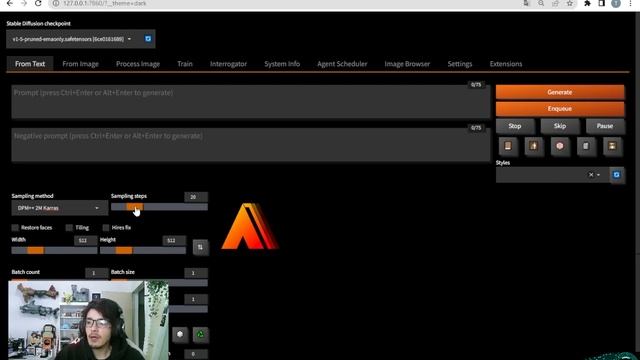Click the Height value field
640x360 pixels.
(x=174, y=240)
